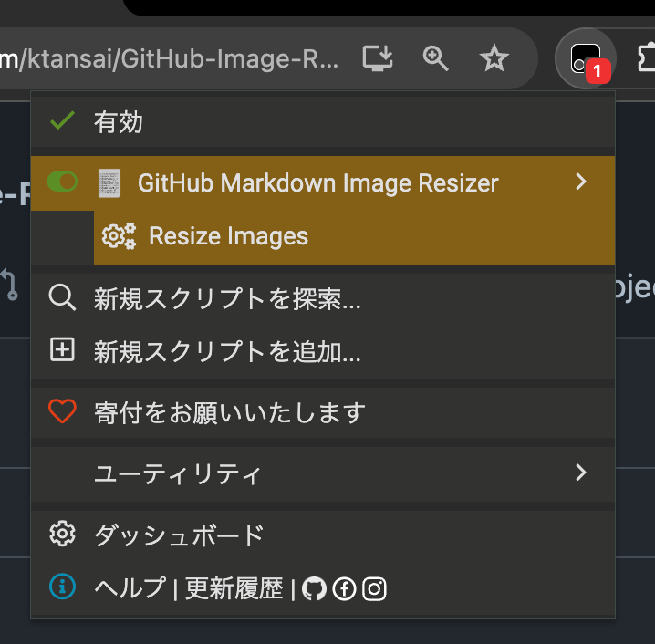Bookmark this page with the star icon

point(494,58)
